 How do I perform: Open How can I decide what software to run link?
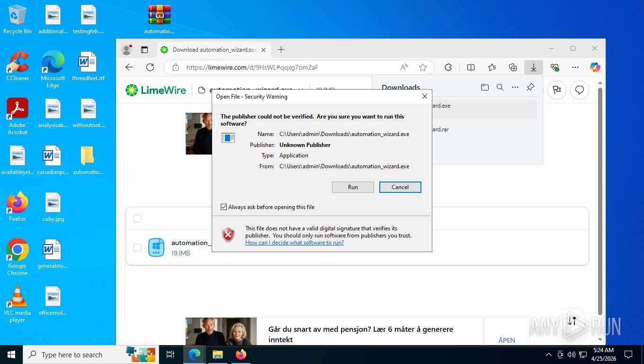pyautogui.click(x=295, y=243)
